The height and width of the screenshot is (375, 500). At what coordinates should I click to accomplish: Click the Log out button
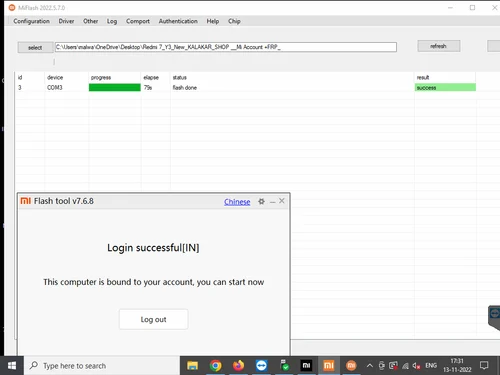[153, 319]
